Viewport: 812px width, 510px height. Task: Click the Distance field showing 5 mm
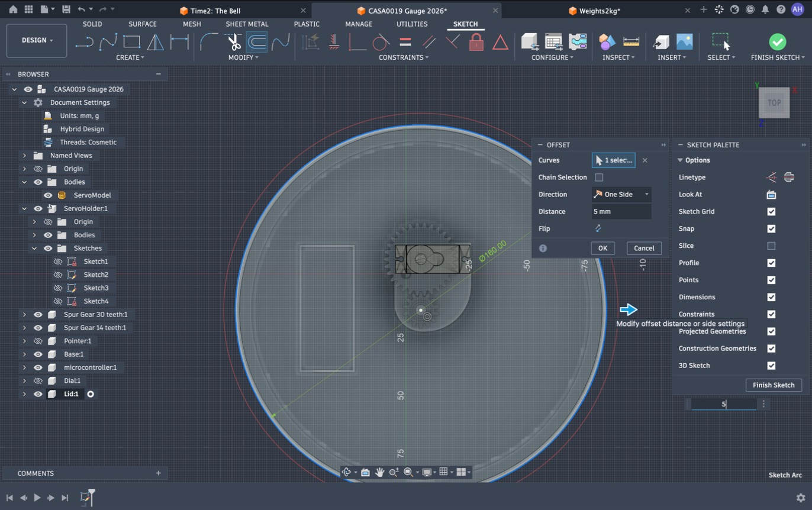(621, 212)
